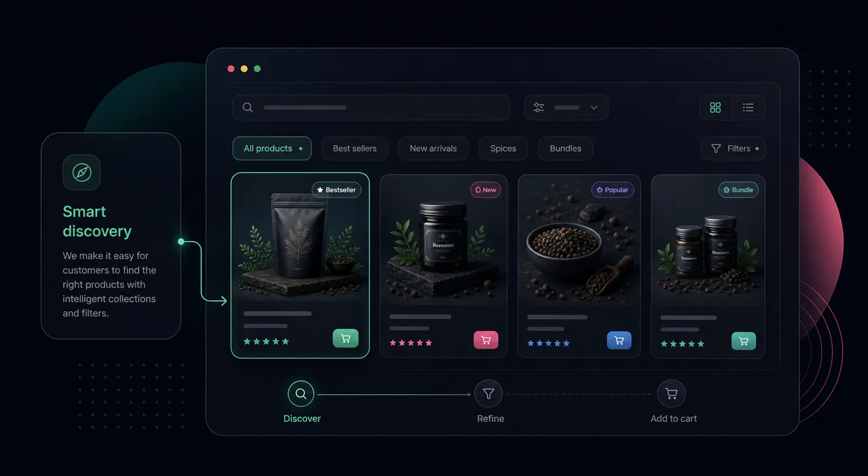868x476 pixels.
Task: Click the green window maximize dot
Action: click(x=257, y=69)
